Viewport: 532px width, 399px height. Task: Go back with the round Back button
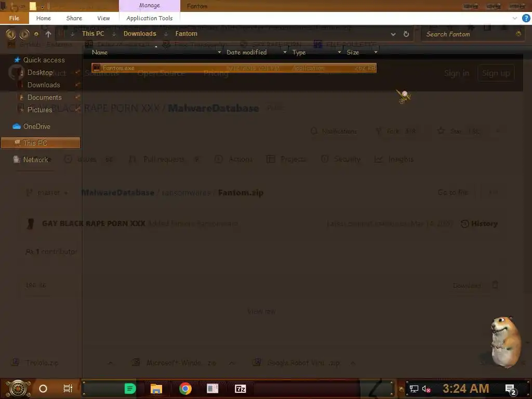(10, 34)
